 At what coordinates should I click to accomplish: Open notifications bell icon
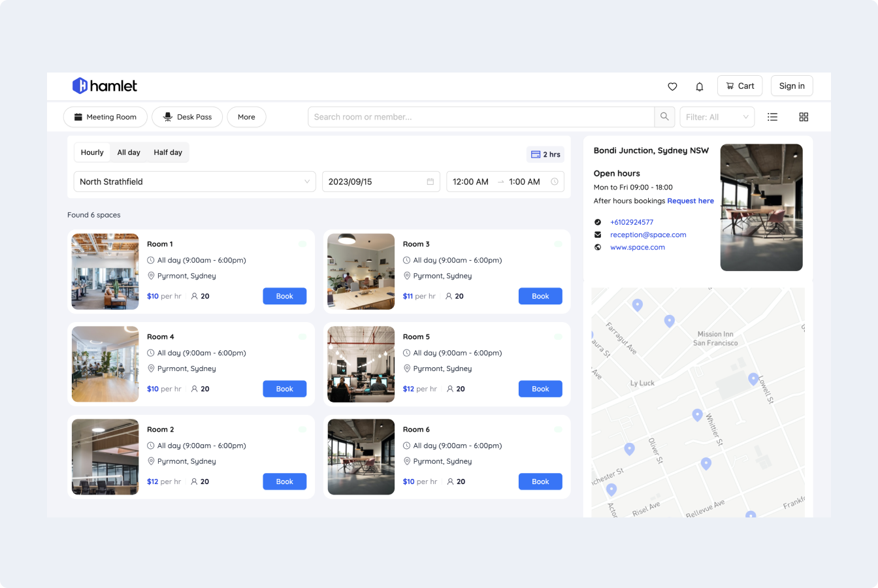pyautogui.click(x=699, y=86)
